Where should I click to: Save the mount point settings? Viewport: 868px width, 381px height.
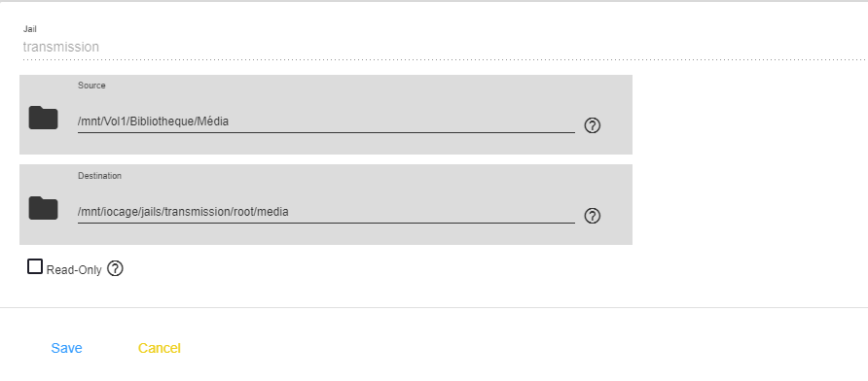click(66, 348)
